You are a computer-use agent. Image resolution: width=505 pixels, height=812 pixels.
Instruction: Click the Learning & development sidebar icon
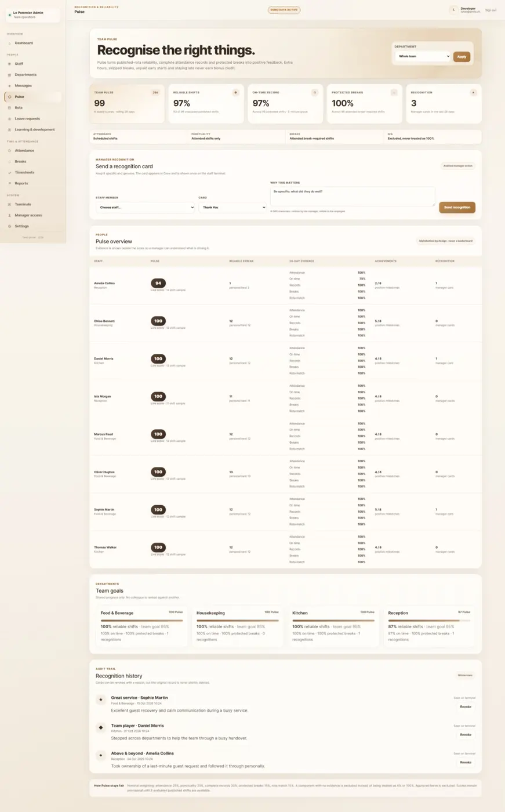click(x=9, y=130)
